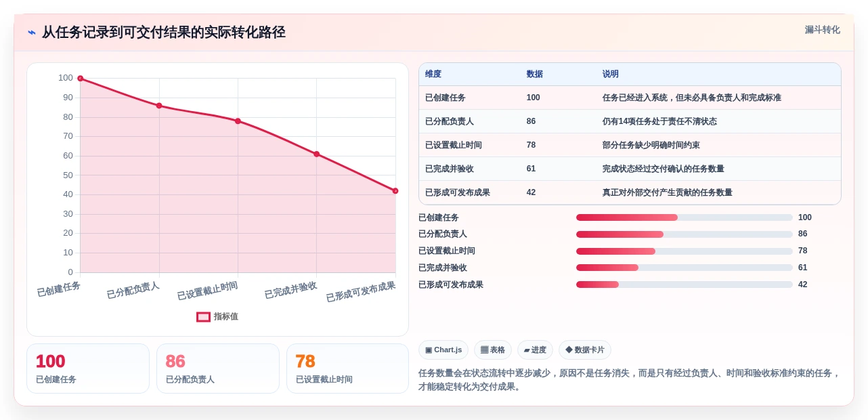Click progress value 42 beside 已形成可发布成果 bar

(803, 285)
